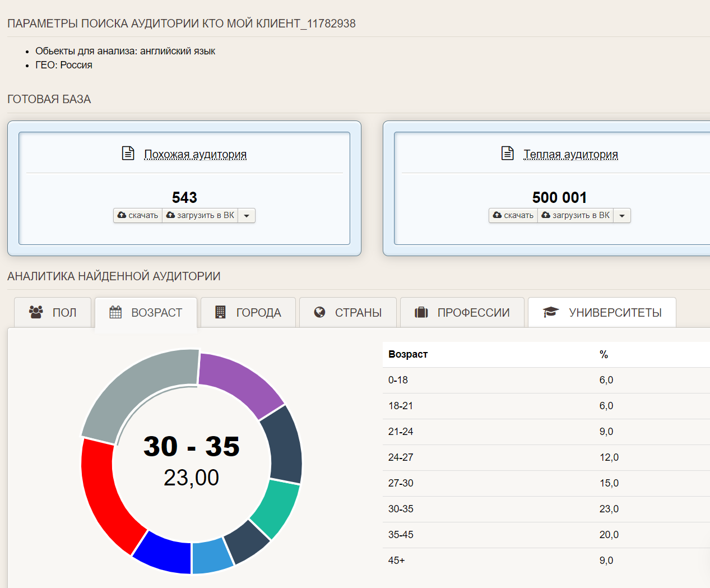Click the calendar icon on the ВОЗРАСТ tab

coord(115,312)
